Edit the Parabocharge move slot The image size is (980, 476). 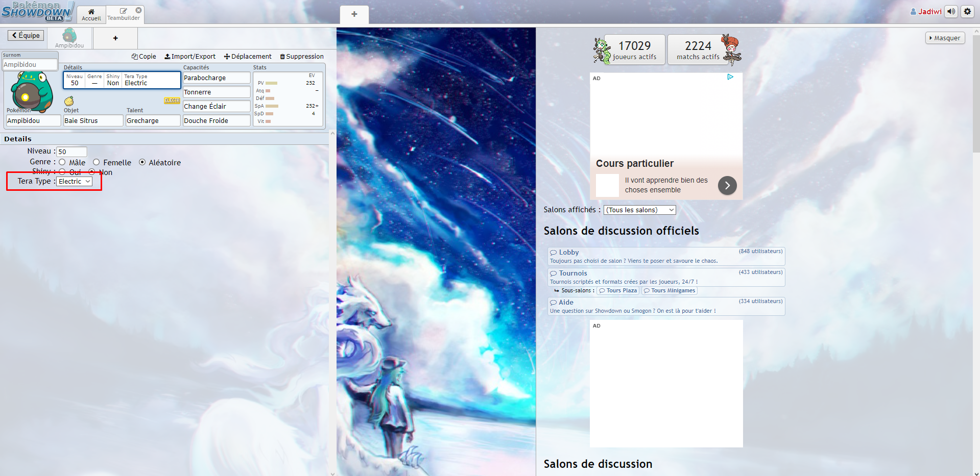[x=217, y=78]
